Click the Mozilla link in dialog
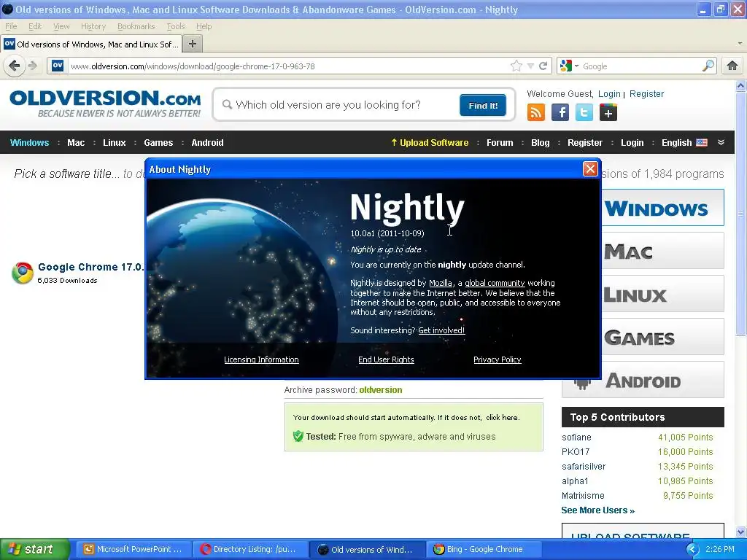Viewport: 747px width, 560px height. click(x=440, y=283)
